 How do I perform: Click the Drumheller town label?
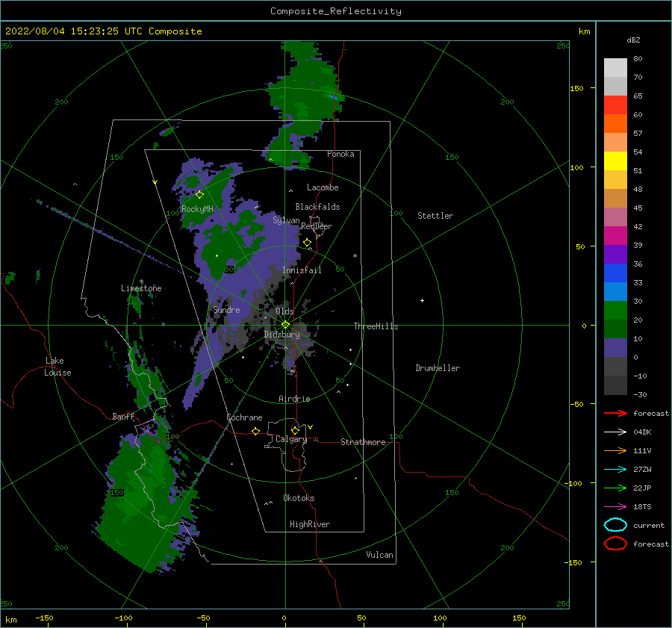click(438, 368)
